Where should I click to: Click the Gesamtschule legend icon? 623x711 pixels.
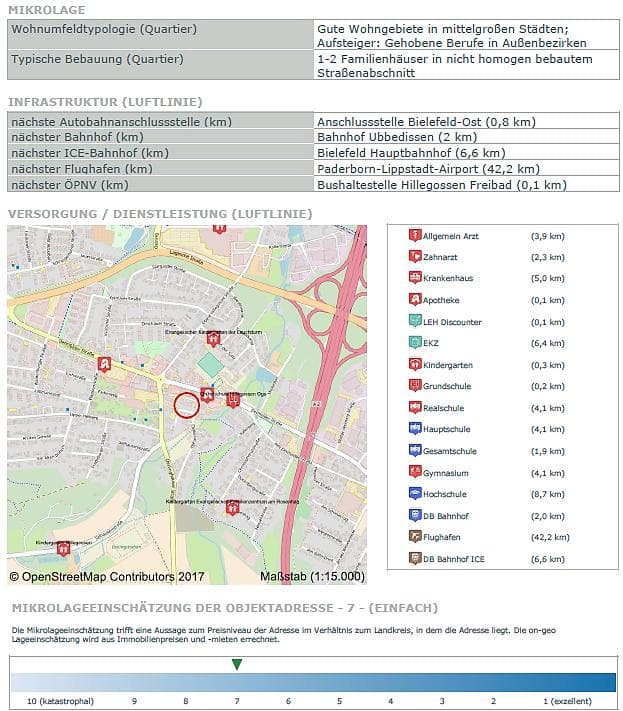pyautogui.click(x=415, y=450)
